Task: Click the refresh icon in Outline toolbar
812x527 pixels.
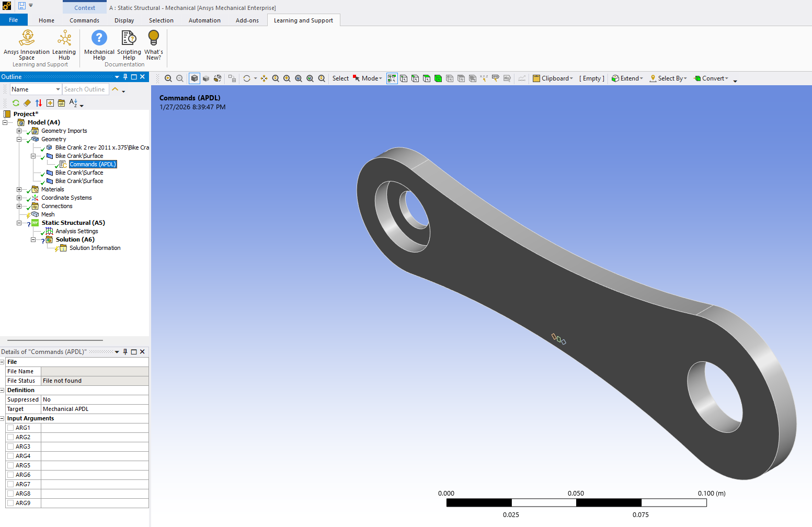Action: click(16, 103)
